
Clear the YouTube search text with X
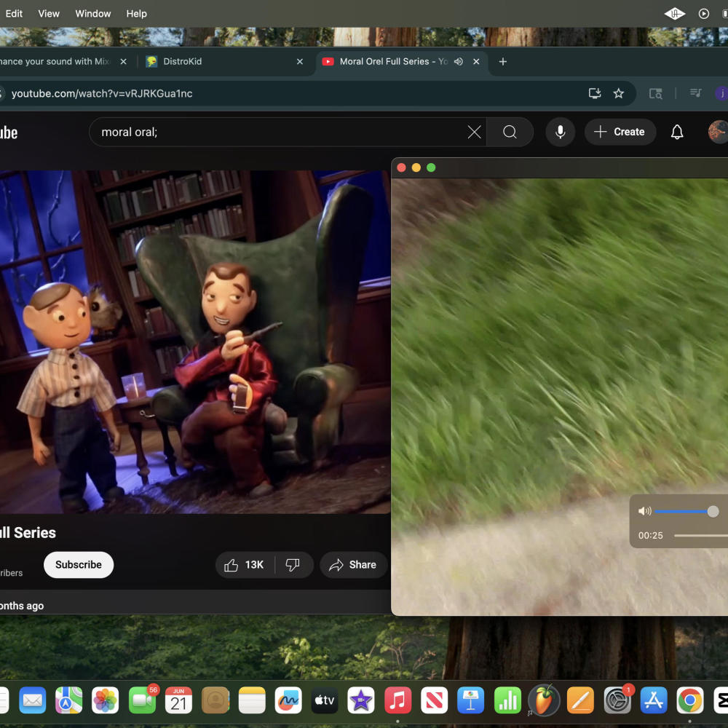tap(474, 132)
